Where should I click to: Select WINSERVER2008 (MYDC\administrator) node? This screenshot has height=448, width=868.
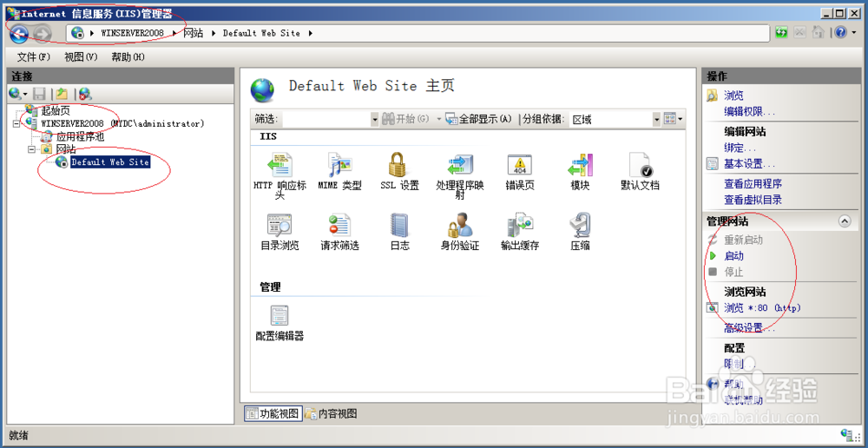122,123
